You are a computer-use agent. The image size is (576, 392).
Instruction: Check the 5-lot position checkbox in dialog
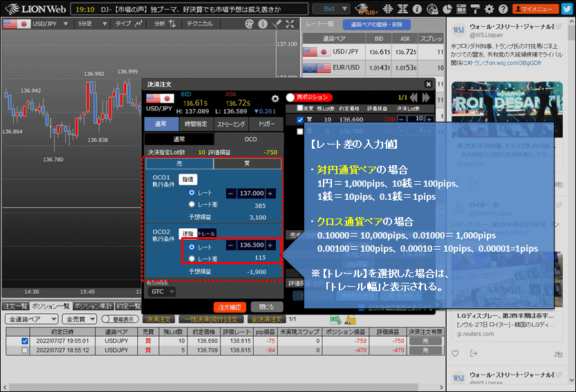click(x=300, y=131)
